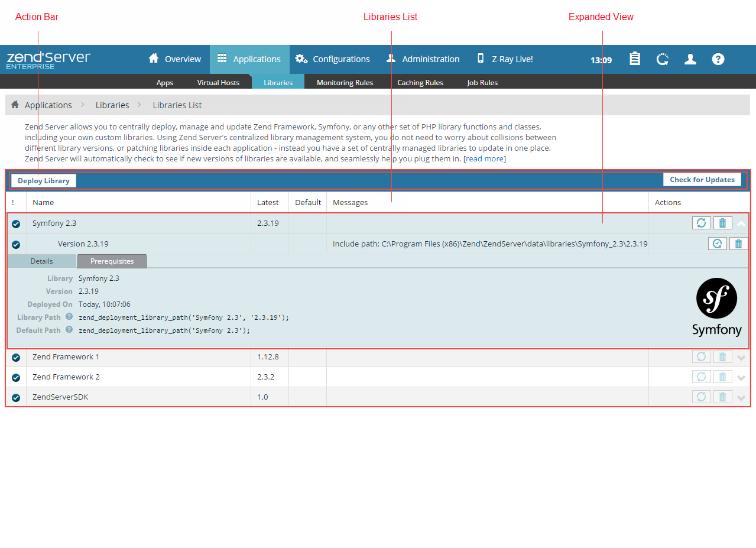Open the Configurations menu
This screenshot has height=548, width=756.
pos(333,59)
